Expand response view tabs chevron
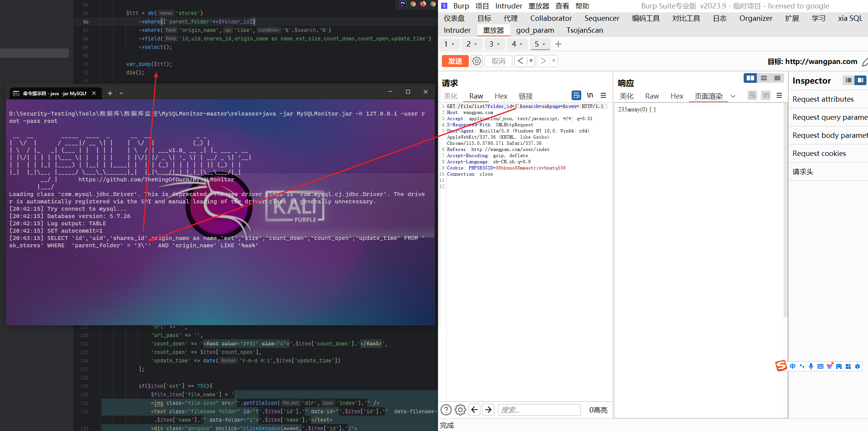Viewport: 868px width, 431px height. (x=733, y=96)
